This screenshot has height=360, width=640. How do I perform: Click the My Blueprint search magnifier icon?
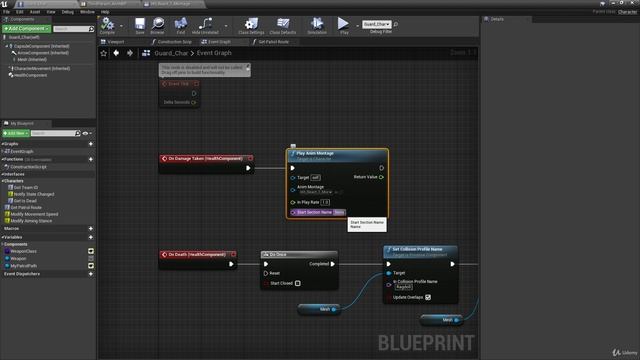pos(78,133)
